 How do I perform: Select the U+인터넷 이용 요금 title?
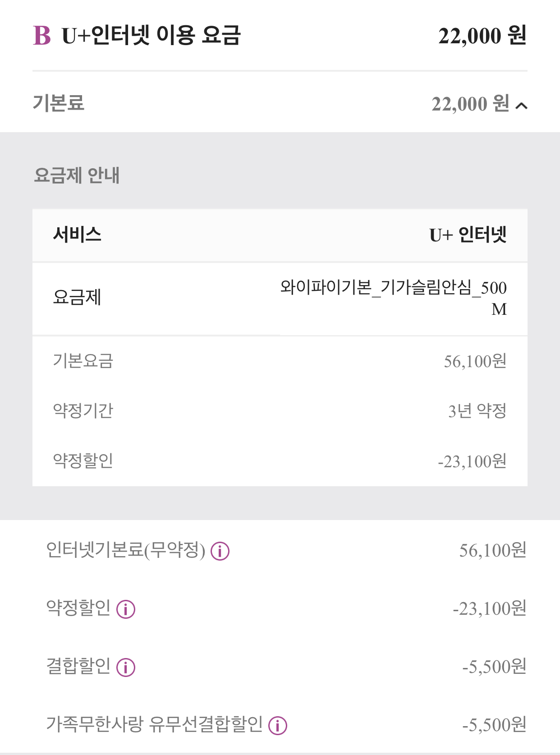[151, 36]
